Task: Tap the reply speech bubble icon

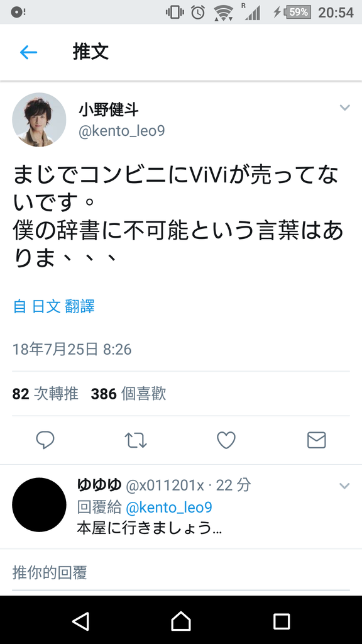Action: click(x=45, y=440)
